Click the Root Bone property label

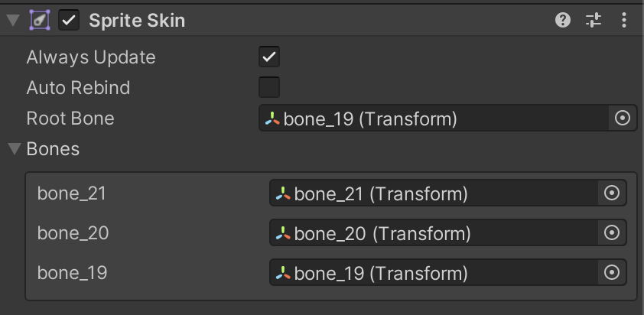(x=70, y=119)
